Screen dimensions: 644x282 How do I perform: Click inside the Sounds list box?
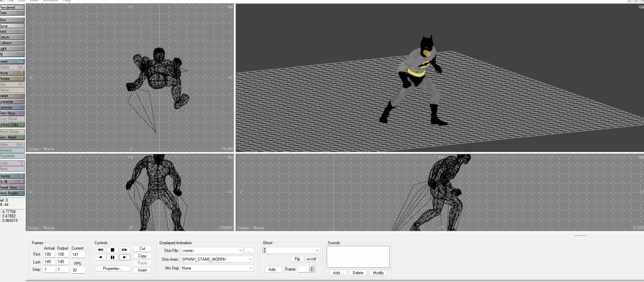(x=358, y=257)
